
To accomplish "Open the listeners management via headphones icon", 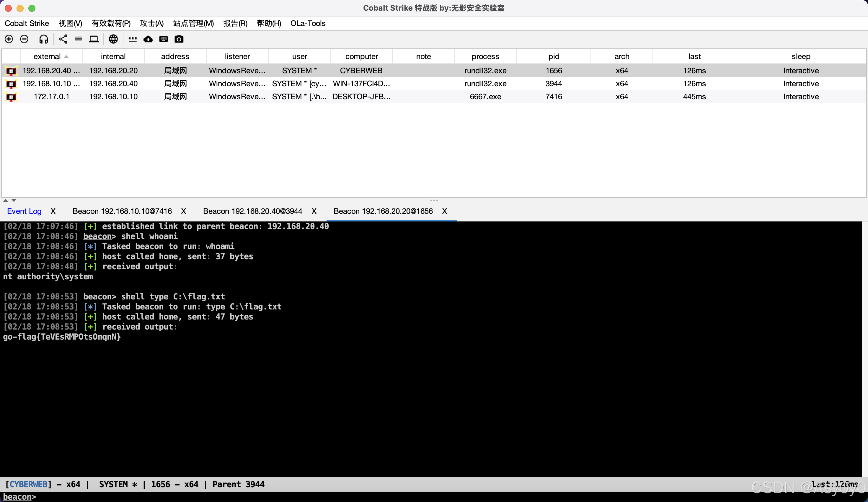I will (x=43, y=39).
